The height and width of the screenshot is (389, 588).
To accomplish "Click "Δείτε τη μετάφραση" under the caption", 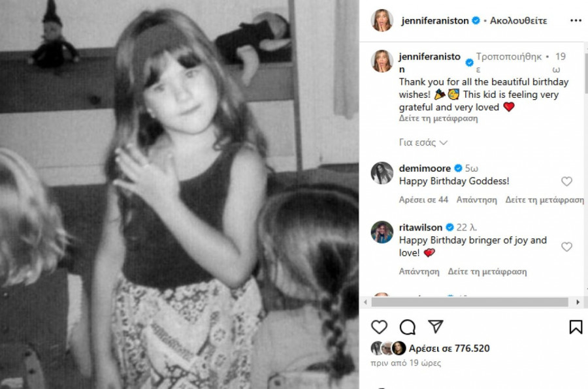I will click(x=438, y=119).
